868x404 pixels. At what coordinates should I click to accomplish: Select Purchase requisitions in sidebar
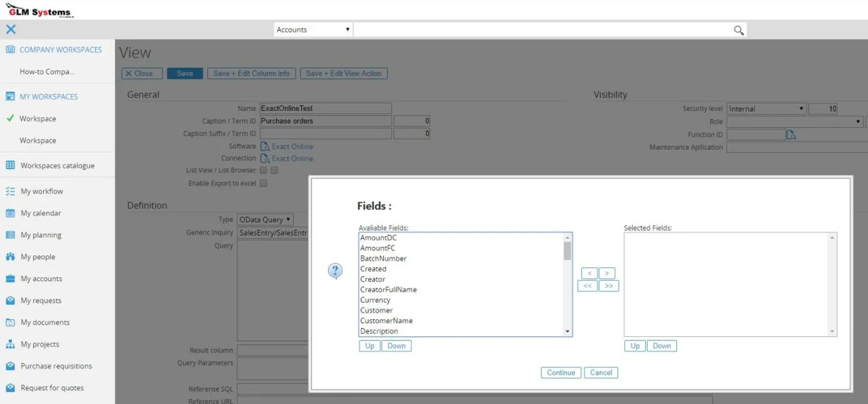point(56,366)
